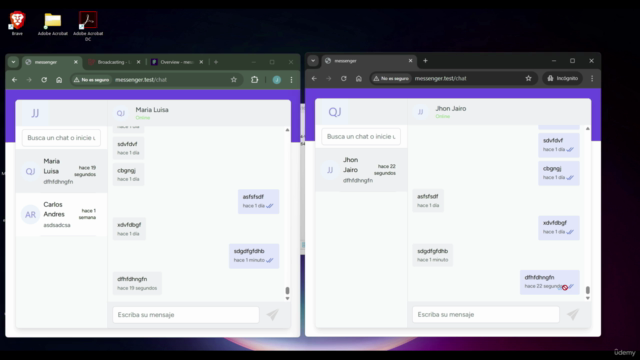This screenshot has height=360, width=640.
Task: Select 'dfhfdhngfn' message in left chat
Action: click(x=137, y=283)
